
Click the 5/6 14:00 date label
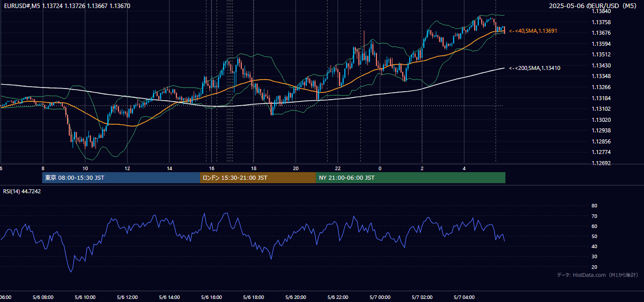click(x=169, y=297)
